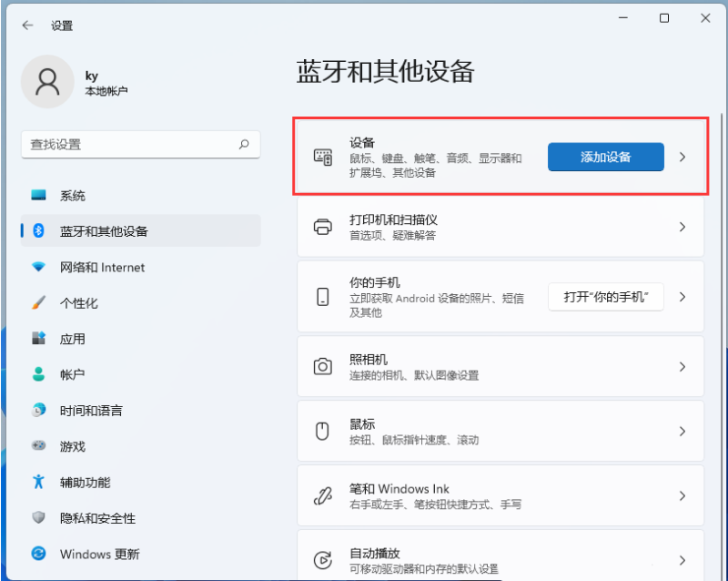728x581 pixels.
Task: Click the 添加设备 button
Action: pos(605,157)
